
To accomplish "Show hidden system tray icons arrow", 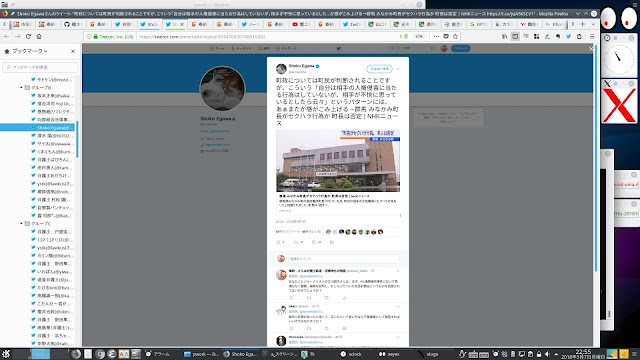I will [x=556, y=354].
